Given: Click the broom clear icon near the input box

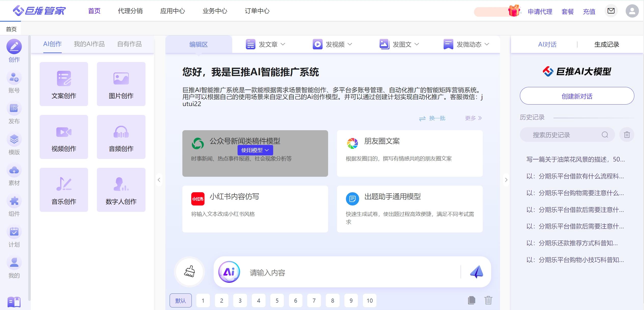Looking at the screenshot, I should [189, 272].
